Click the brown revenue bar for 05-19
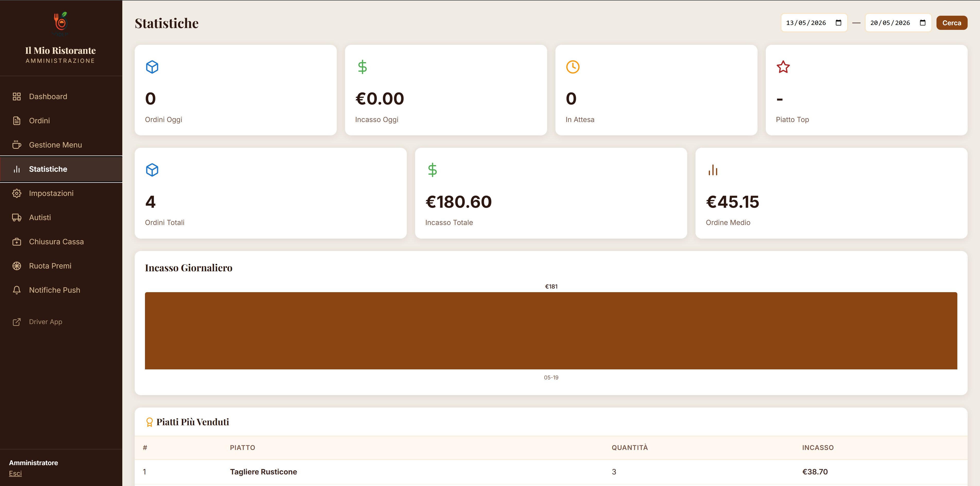Screen dimensions: 980x486 [x=551, y=331]
